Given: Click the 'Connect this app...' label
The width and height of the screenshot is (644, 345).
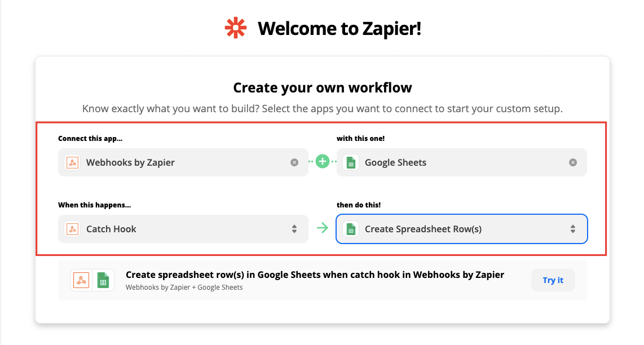Looking at the screenshot, I should point(90,139).
